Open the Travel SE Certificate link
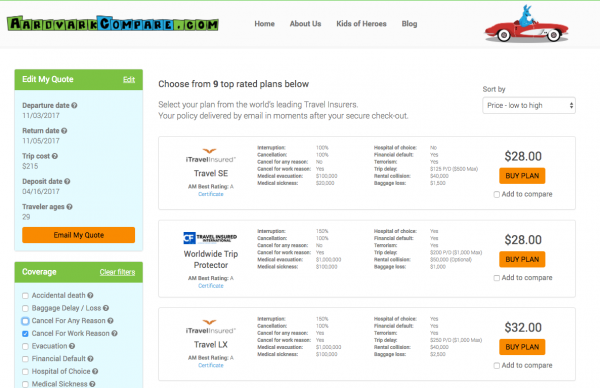Image resolution: width=600 pixels, height=388 pixels. 211,194
